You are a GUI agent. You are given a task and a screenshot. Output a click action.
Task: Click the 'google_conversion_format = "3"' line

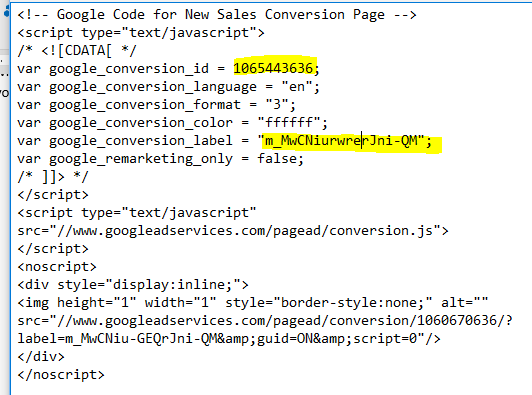coord(157,105)
